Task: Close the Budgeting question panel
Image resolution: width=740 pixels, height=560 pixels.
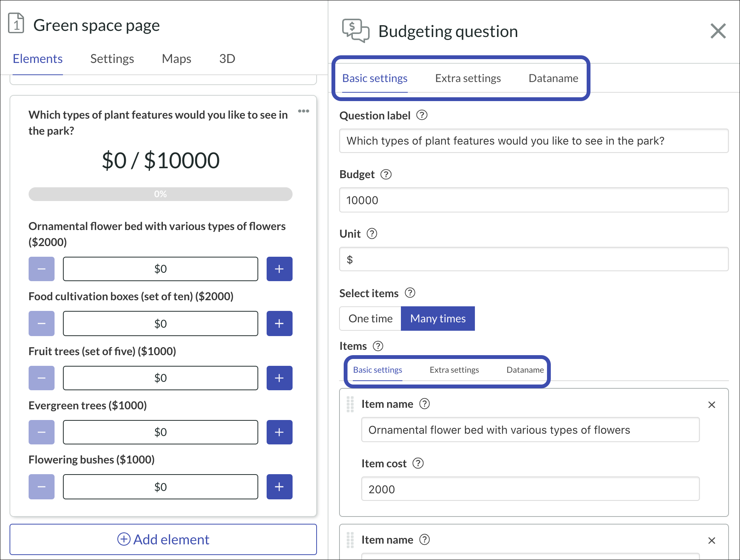Action: (x=718, y=31)
